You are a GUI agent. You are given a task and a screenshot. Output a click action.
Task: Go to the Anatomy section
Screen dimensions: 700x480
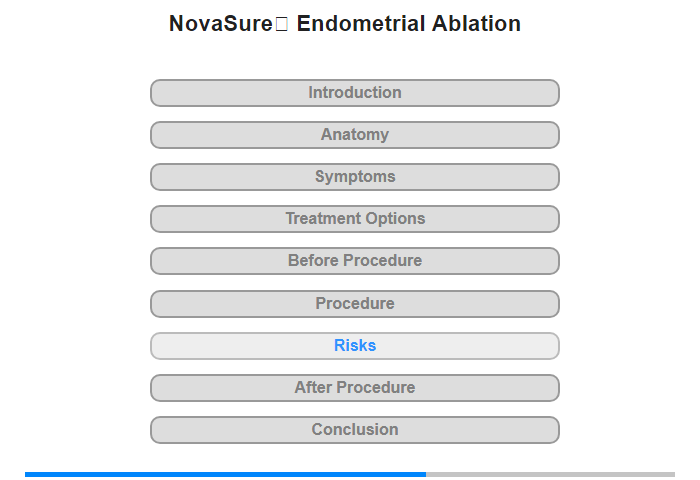(x=355, y=135)
